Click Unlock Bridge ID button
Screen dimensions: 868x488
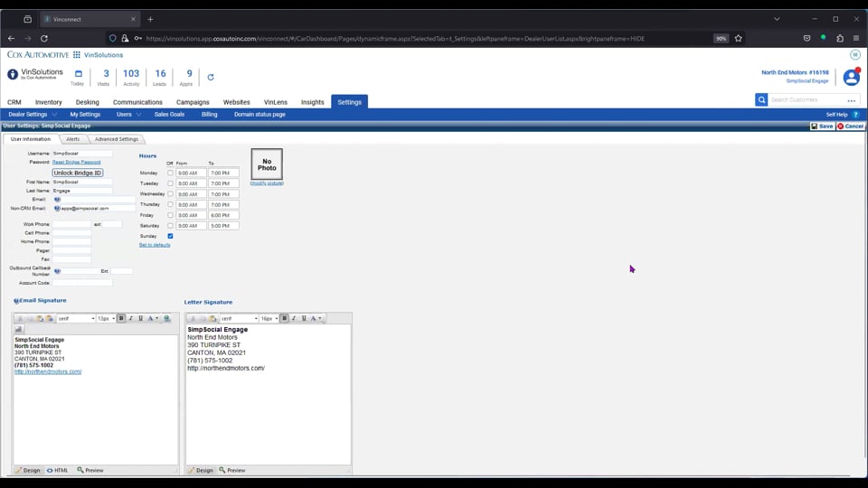click(x=78, y=173)
